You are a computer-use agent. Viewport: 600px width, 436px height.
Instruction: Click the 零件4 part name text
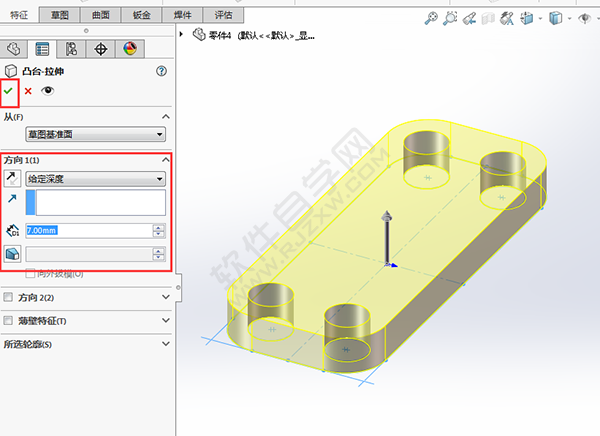click(220, 36)
